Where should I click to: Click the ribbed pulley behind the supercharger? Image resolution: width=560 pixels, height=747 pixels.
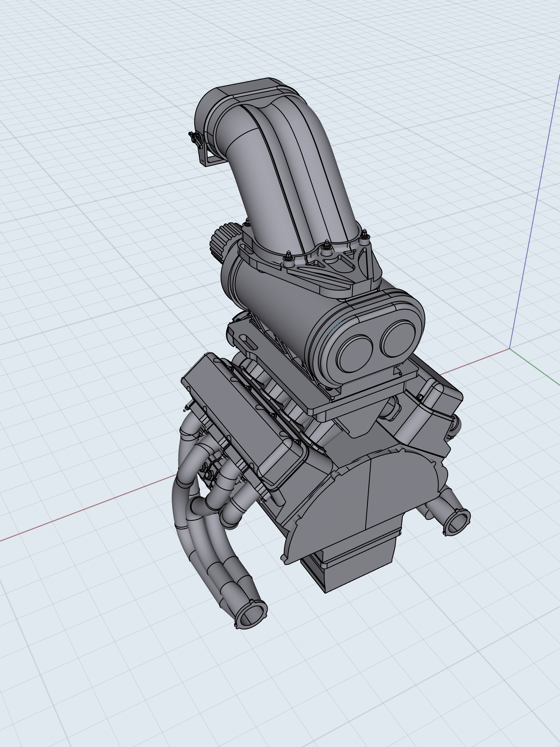(220, 240)
